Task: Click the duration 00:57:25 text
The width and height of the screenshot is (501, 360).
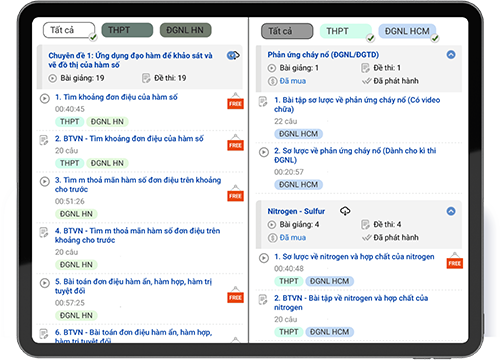Action: pyautogui.click(x=70, y=303)
